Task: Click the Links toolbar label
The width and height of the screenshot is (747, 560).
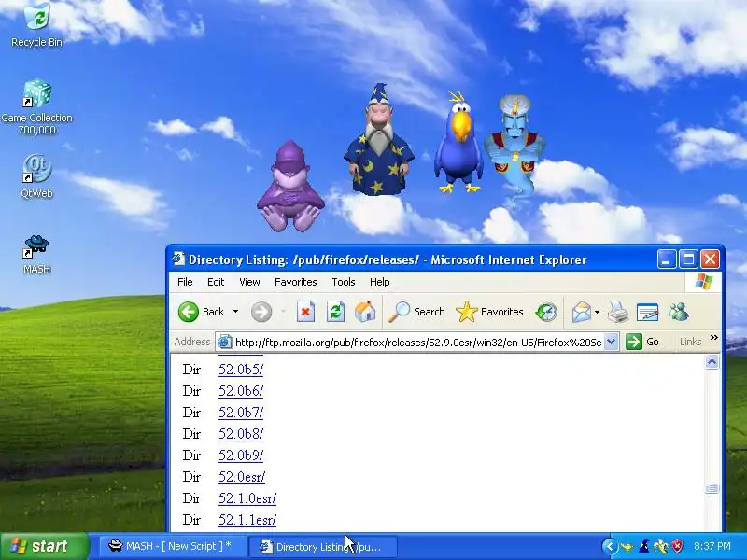Action: (690, 342)
